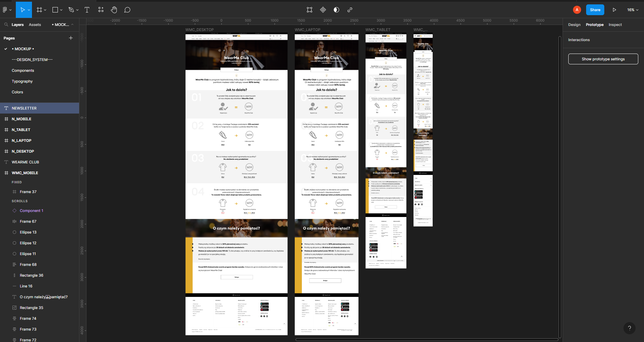The image size is (644, 342).
Task: Select the Rectangle shape tool
Action: (x=55, y=10)
